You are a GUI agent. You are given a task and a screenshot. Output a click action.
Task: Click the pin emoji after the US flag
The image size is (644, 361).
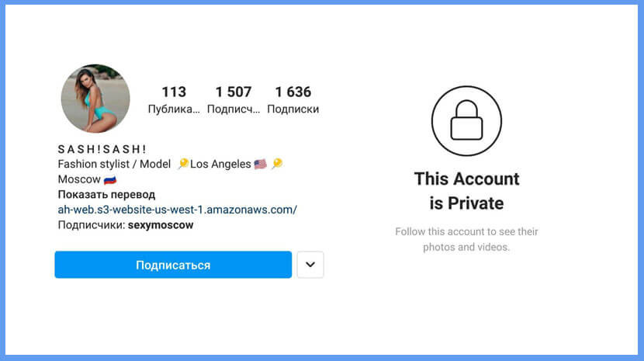[x=277, y=164]
